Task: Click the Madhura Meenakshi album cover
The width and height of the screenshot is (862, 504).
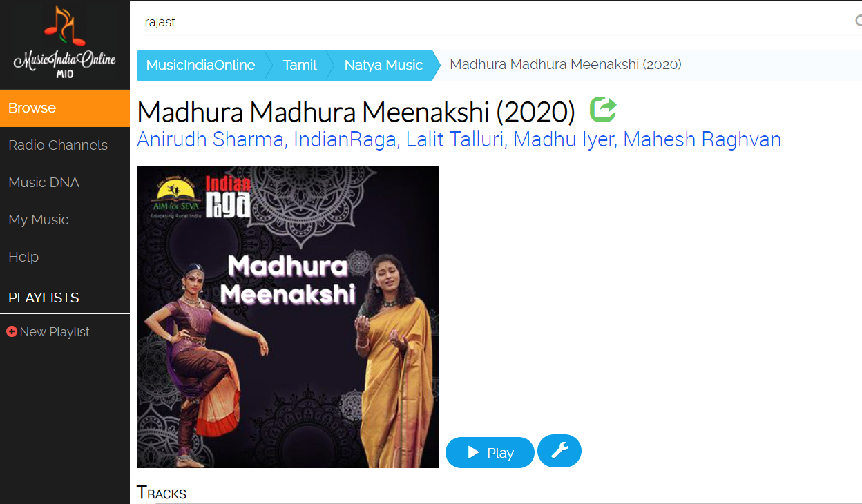Action: [x=287, y=317]
